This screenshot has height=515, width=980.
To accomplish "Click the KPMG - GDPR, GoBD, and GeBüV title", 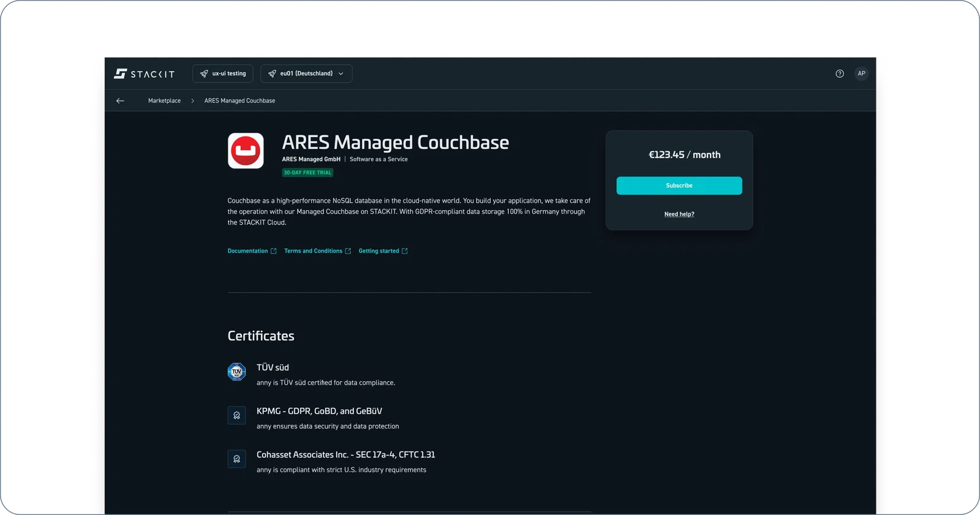I will pyautogui.click(x=319, y=411).
